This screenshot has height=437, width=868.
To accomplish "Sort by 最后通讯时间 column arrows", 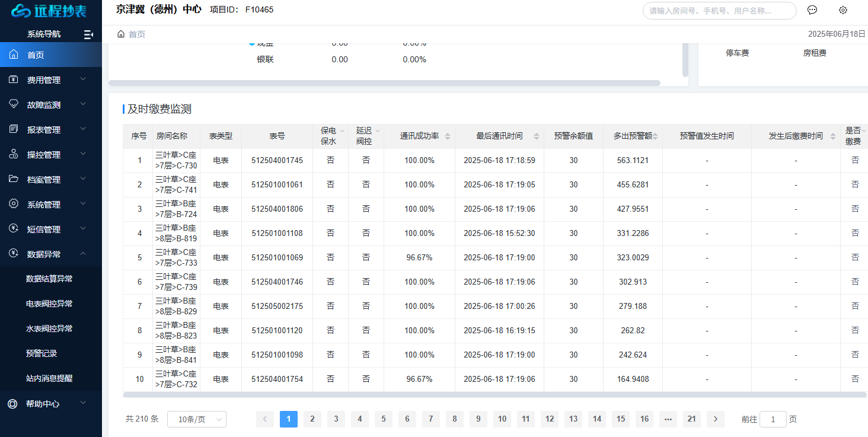I will (537, 136).
